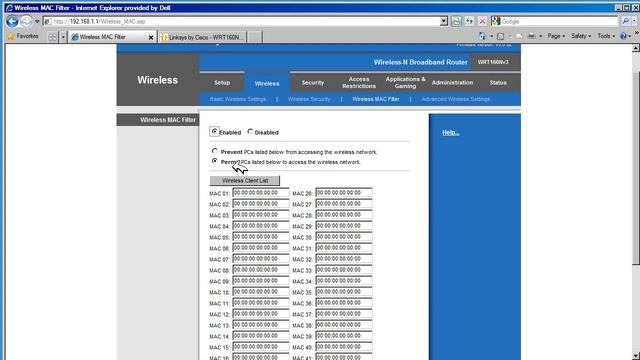
Task: Open the search provider dropdown arrow
Action: [x=634, y=21]
